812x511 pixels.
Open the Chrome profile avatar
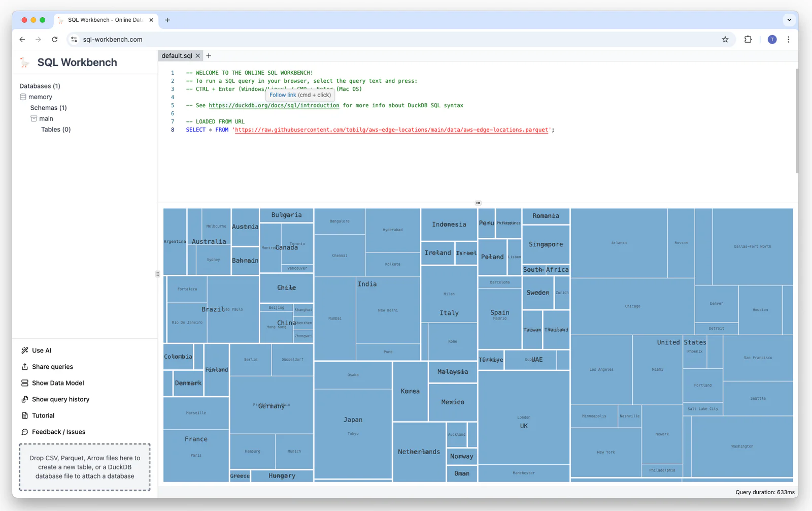click(x=772, y=39)
